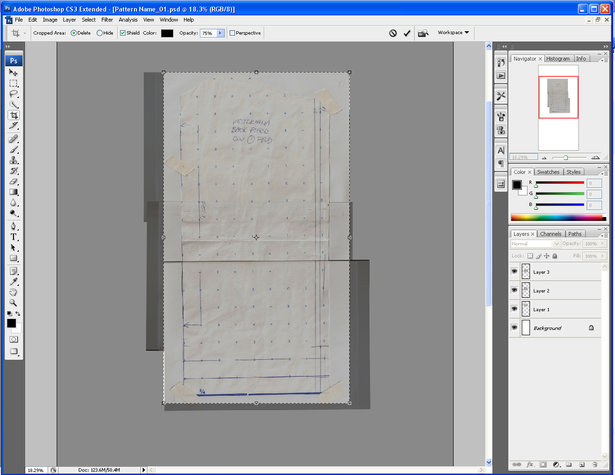Open the Tool Presets panel icon
The width and height of the screenshot is (615, 475).
pos(501,96)
